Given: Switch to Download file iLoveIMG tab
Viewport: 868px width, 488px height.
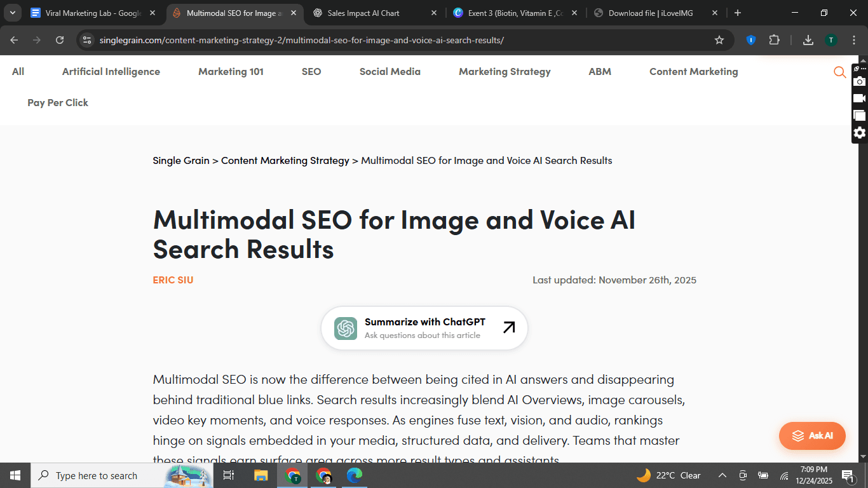Looking at the screenshot, I should [x=656, y=13].
